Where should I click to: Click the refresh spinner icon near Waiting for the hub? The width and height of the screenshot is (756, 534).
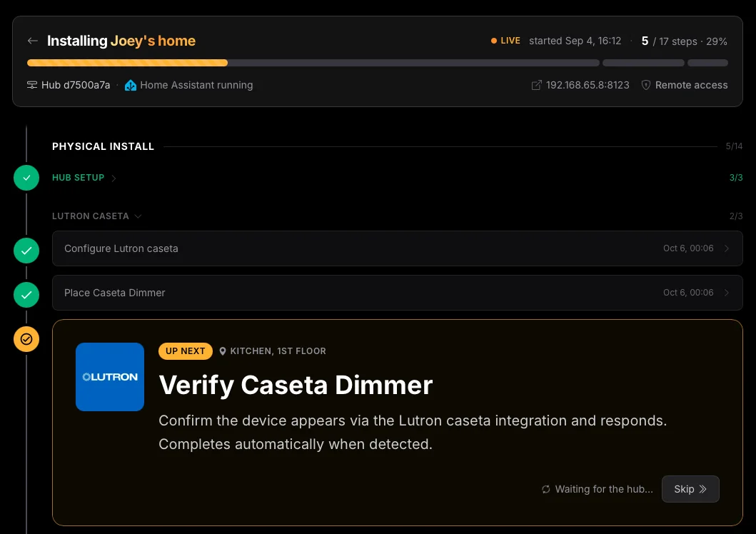coord(546,489)
